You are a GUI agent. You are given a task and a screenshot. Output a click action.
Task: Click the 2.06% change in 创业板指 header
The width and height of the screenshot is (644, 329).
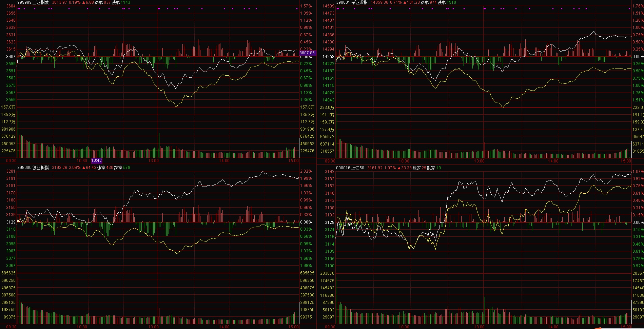point(75,168)
